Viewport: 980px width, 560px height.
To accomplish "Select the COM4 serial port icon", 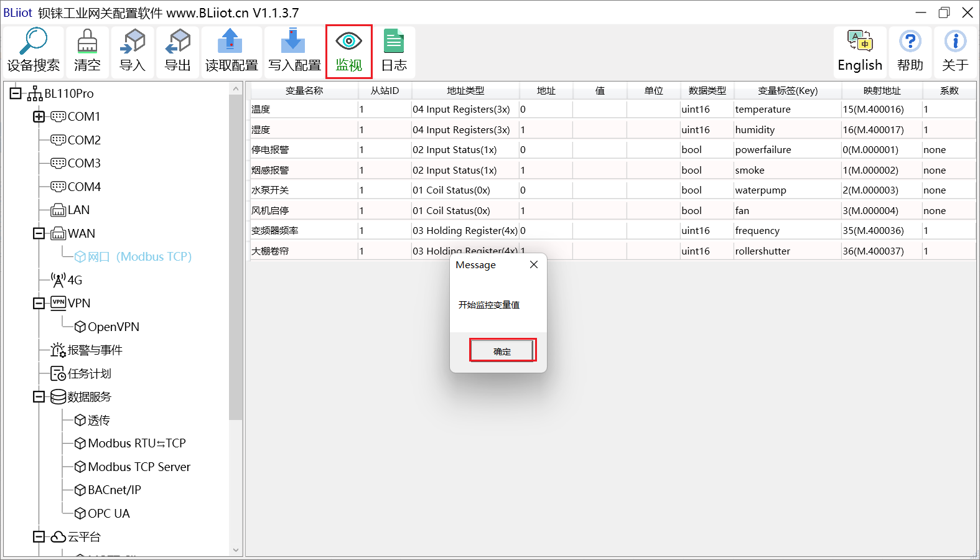I will pos(58,187).
